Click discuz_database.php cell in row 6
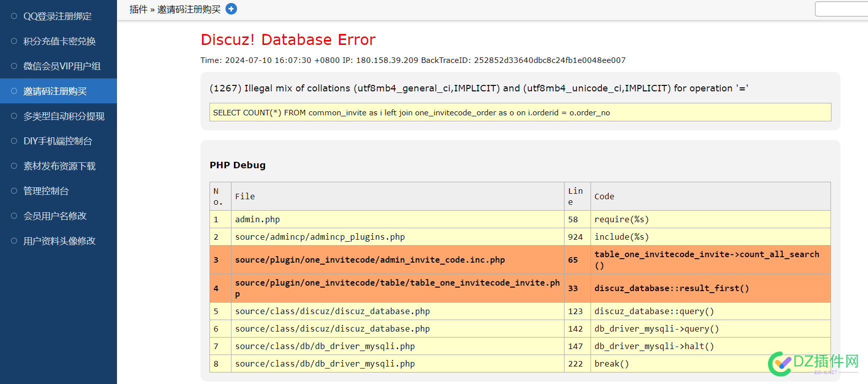This screenshot has width=868, height=384. [397, 329]
